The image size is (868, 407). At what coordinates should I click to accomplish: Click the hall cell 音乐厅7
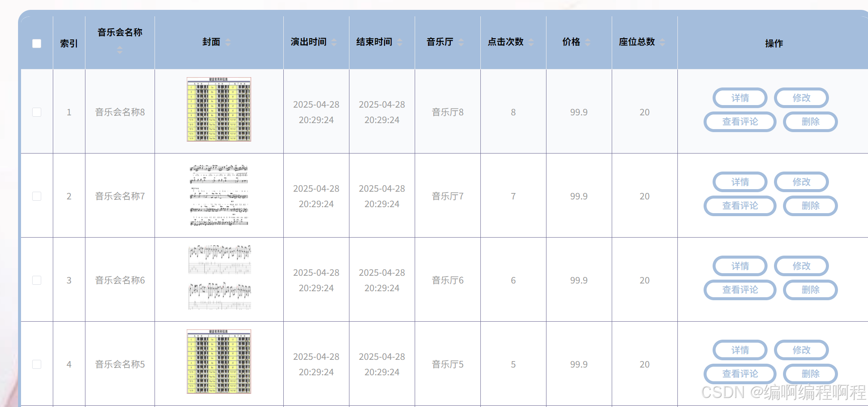point(448,196)
